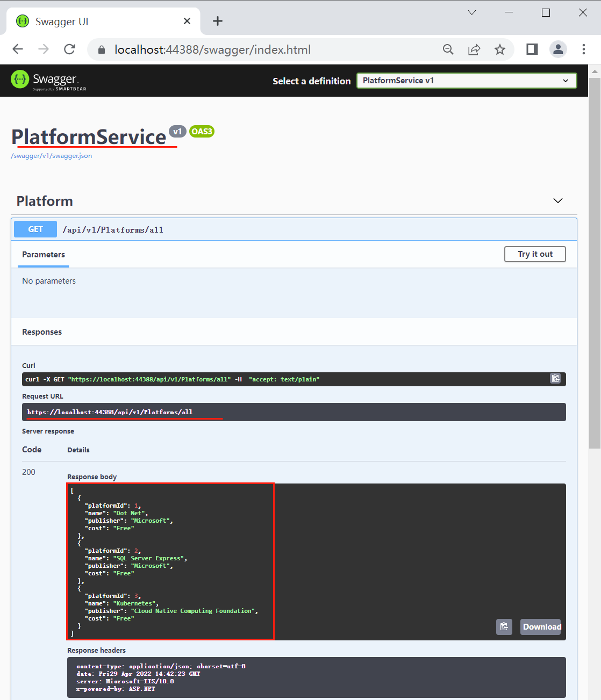
Task: Click the Server response label
Action: pyautogui.click(x=48, y=431)
